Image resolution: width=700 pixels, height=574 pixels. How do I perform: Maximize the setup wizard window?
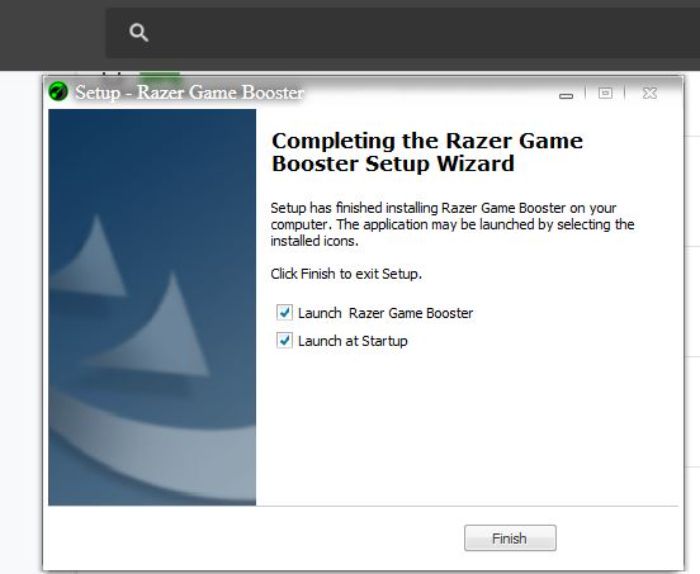point(605,93)
